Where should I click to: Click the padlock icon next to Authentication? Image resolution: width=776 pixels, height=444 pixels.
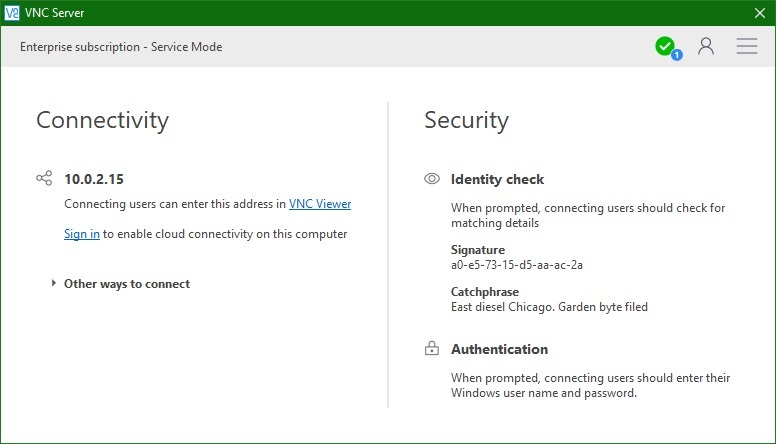pyautogui.click(x=432, y=349)
